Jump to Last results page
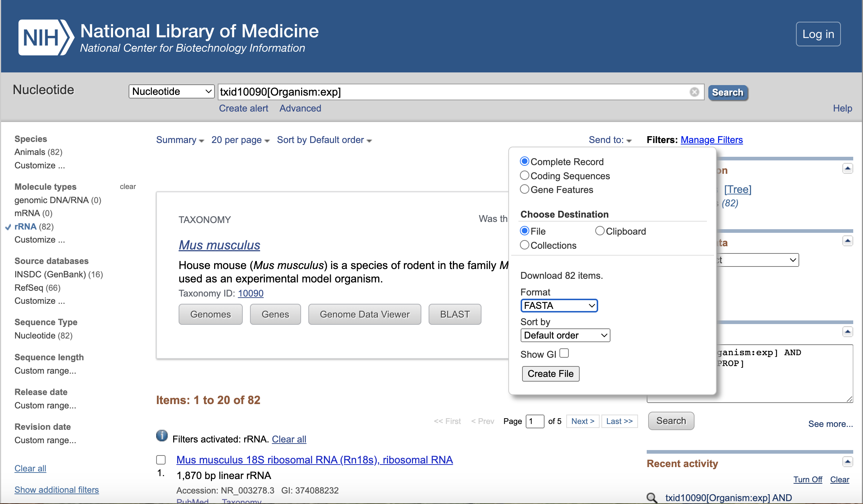 coord(619,421)
